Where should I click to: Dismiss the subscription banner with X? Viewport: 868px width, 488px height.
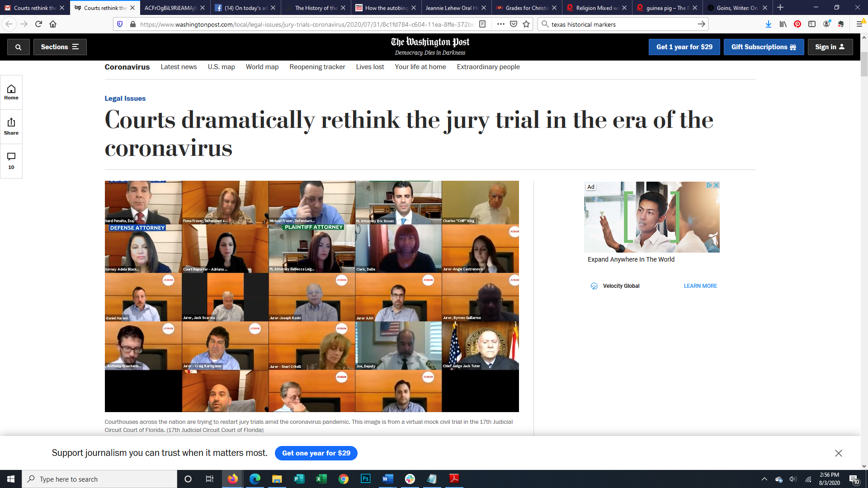(838, 453)
